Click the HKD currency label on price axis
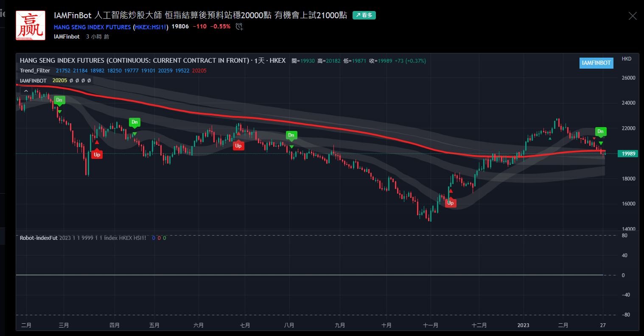 pos(627,58)
